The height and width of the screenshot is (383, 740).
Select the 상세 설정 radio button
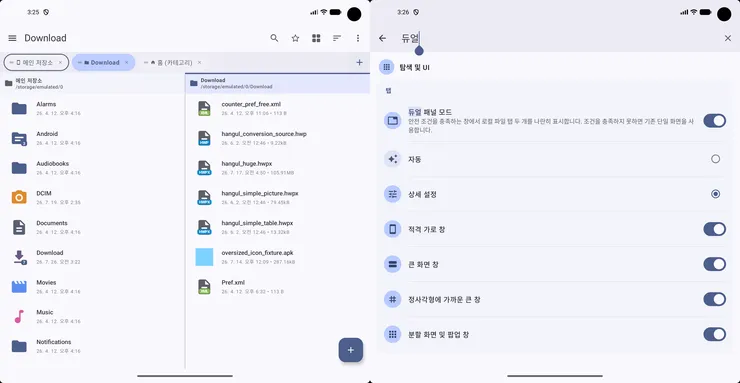click(715, 194)
